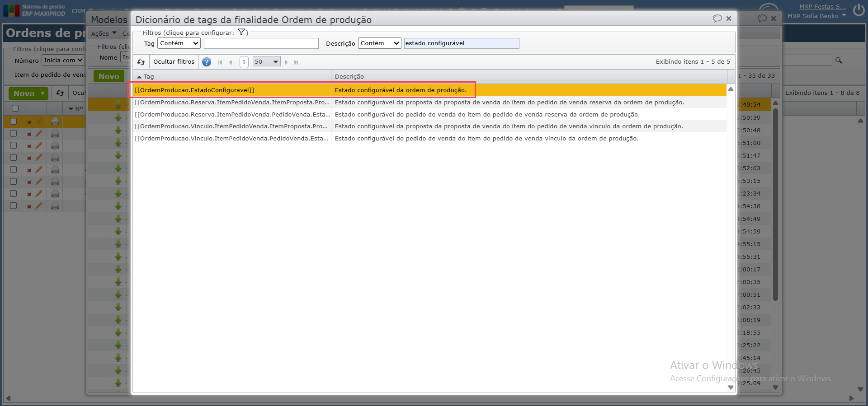
Task: Expand the arrow beside the orders Novo button
Action: click(x=43, y=93)
